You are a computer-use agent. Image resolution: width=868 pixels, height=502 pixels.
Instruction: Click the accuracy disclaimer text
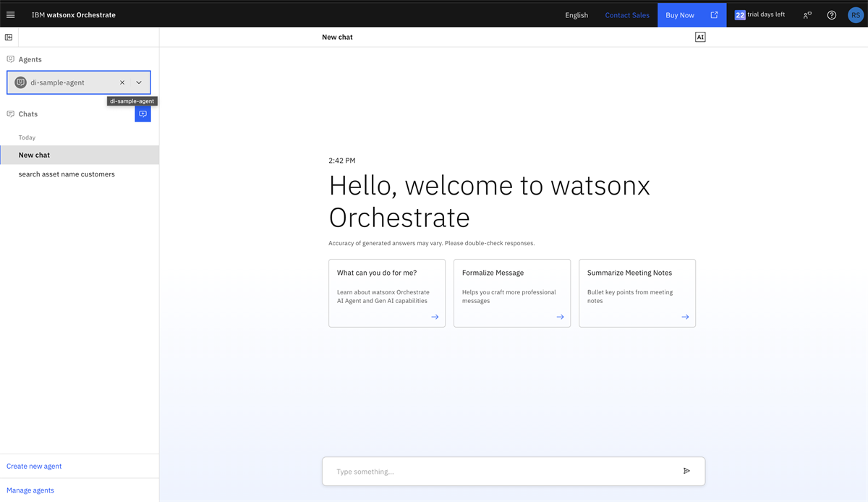tap(432, 243)
